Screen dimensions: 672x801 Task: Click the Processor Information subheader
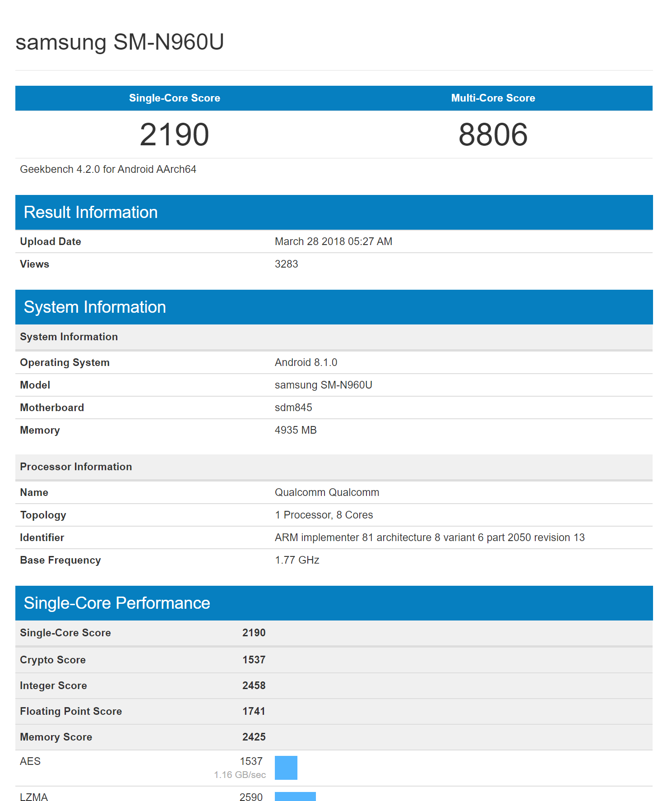click(x=334, y=467)
